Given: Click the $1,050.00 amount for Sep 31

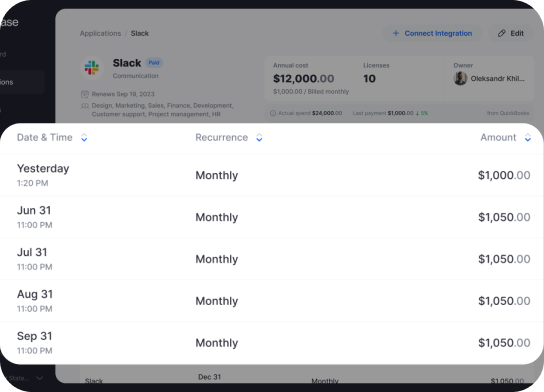Looking at the screenshot, I should [504, 343].
